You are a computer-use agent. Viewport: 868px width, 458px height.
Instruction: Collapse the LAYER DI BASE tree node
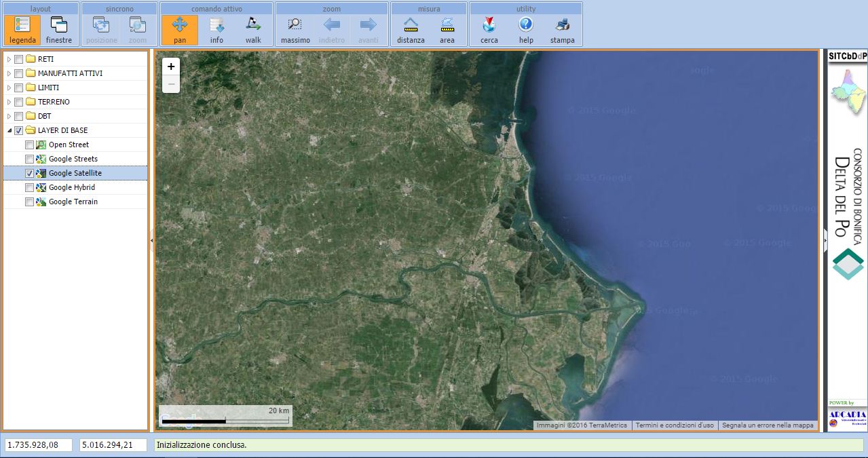click(9, 130)
